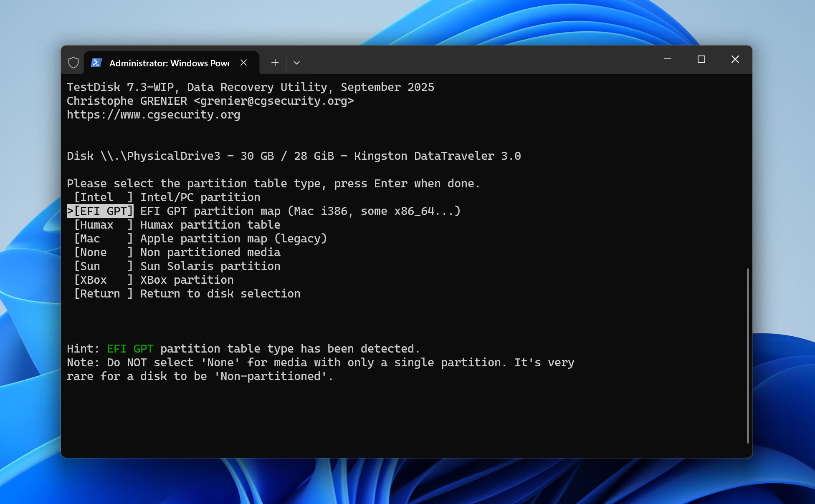Viewport: 815px width, 504px height.
Task: Choose the [Humax] partition table option
Action: [x=104, y=225]
